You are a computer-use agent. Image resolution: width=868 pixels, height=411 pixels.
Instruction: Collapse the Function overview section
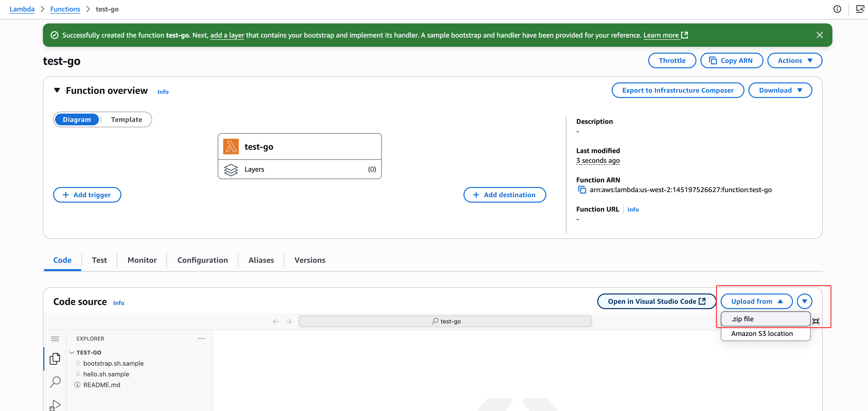pyautogui.click(x=57, y=90)
